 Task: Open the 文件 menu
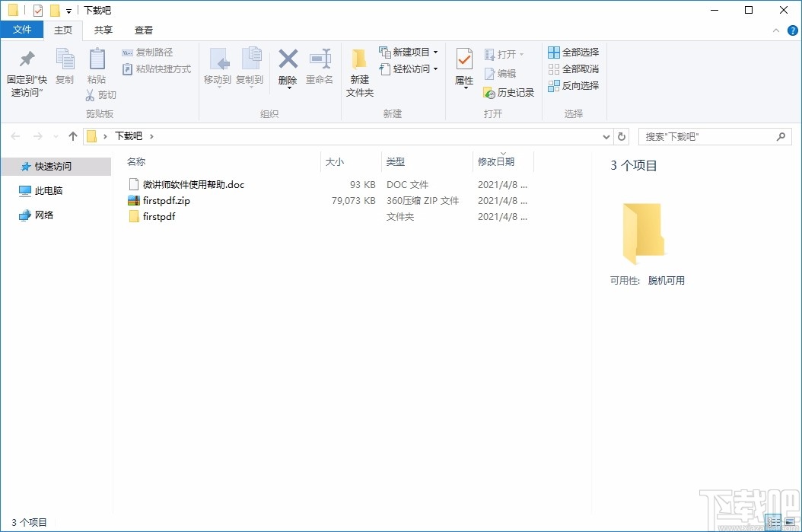coord(22,29)
